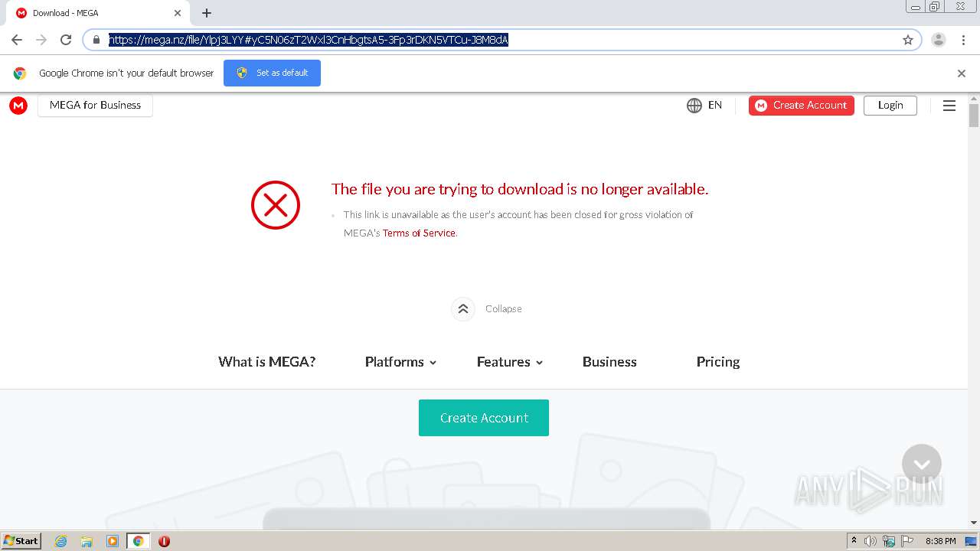The height and width of the screenshot is (551, 980).
Task: Click the teal Create Account button
Action: point(484,418)
